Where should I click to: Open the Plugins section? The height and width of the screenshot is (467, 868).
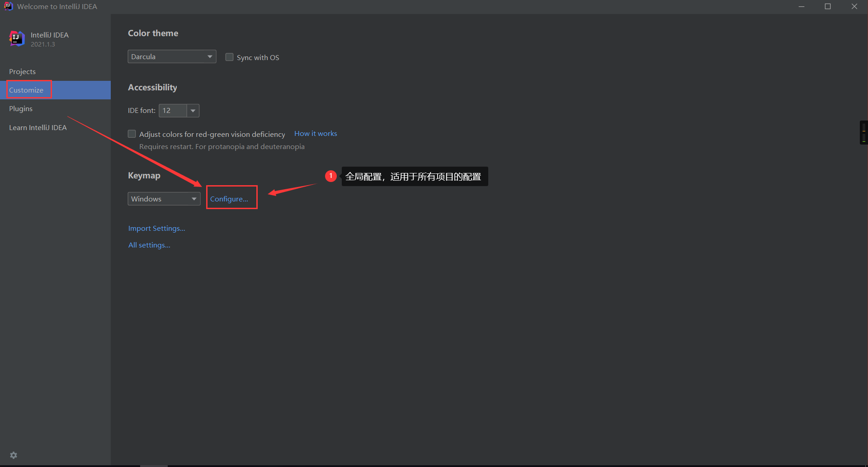tap(21, 108)
